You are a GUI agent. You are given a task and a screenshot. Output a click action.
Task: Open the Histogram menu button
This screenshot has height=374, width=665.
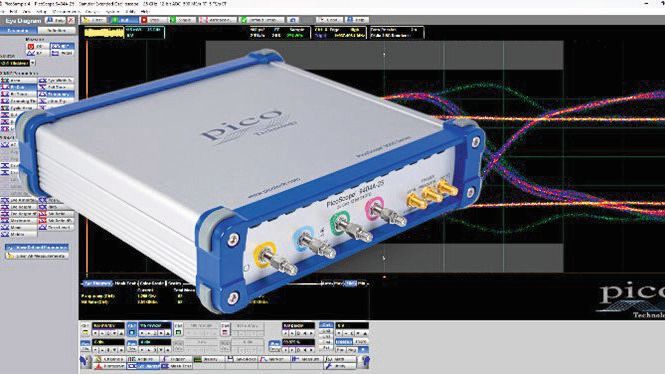click(110, 366)
